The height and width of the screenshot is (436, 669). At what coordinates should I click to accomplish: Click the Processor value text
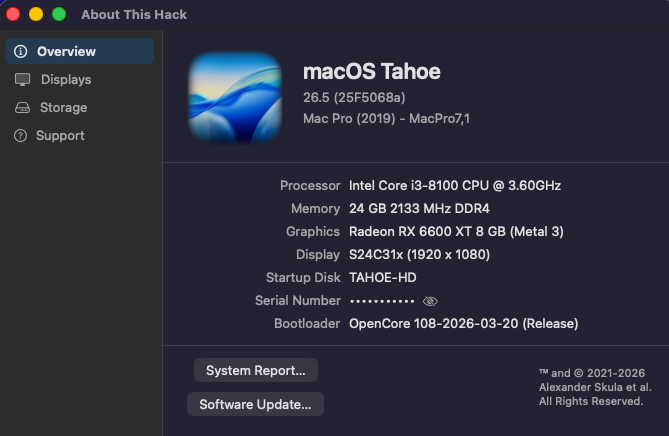(x=454, y=185)
